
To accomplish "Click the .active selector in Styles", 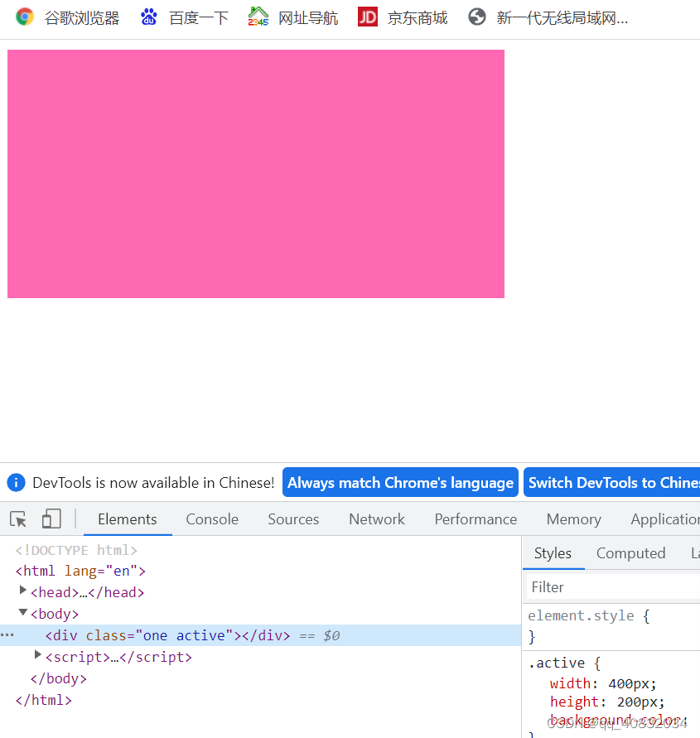I will (x=556, y=663).
